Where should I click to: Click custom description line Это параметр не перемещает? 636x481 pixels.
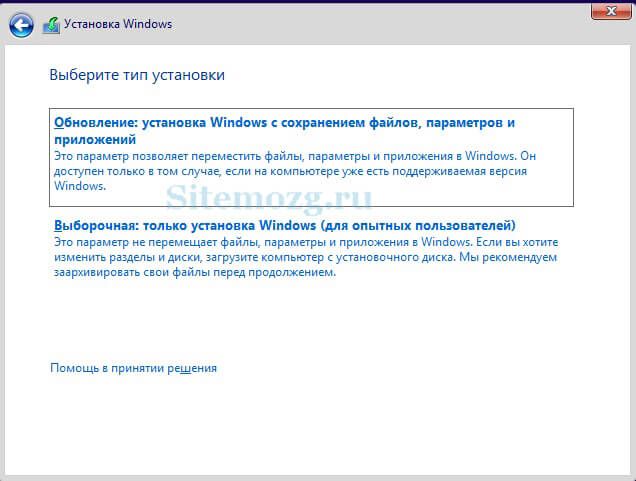pos(306,242)
